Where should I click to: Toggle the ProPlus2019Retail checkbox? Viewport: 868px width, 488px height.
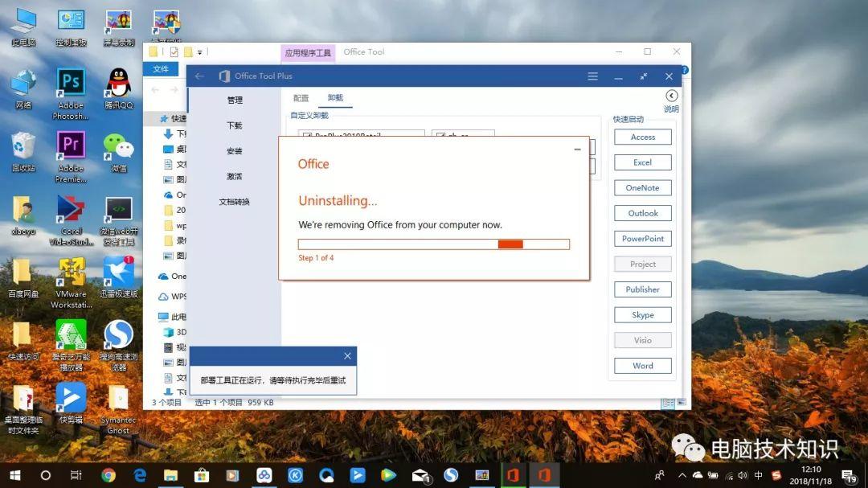pos(307,134)
